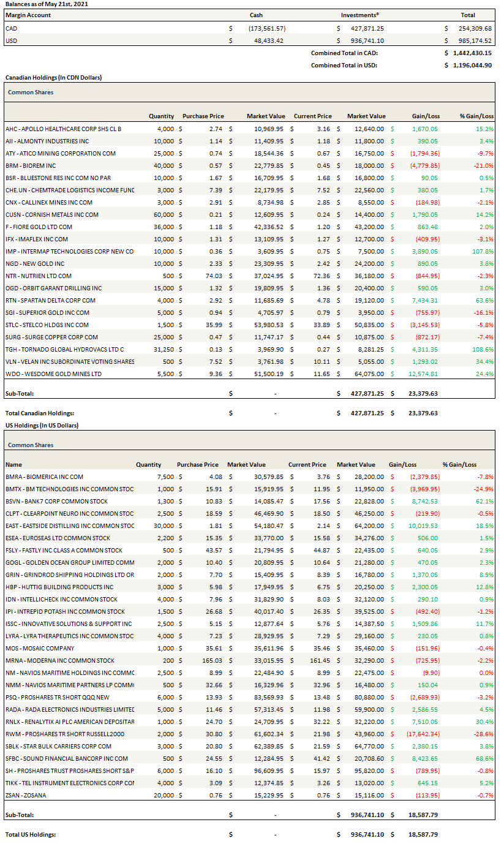Select the Combined Total in CAD amount

472,53
